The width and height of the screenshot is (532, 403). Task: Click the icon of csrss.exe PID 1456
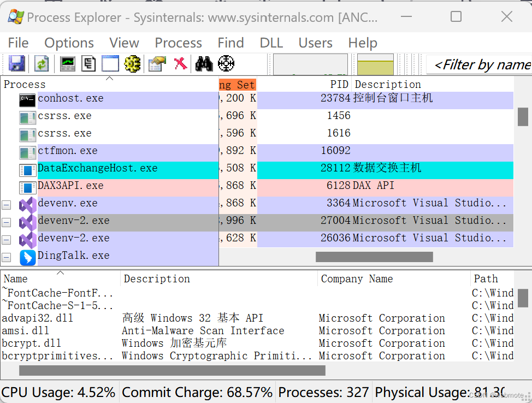(x=27, y=118)
